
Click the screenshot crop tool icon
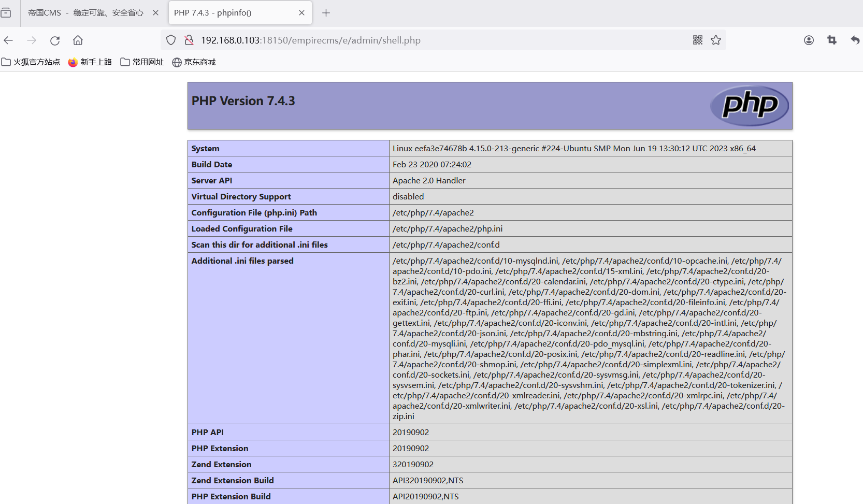[832, 40]
